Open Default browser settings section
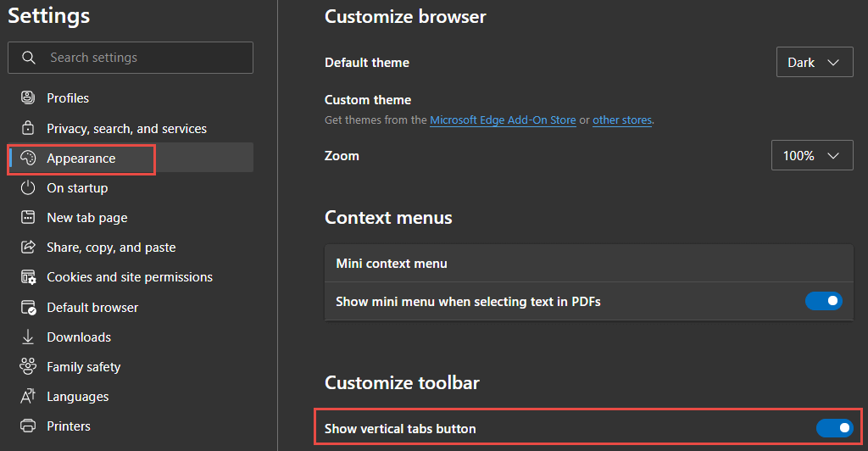 (92, 307)
